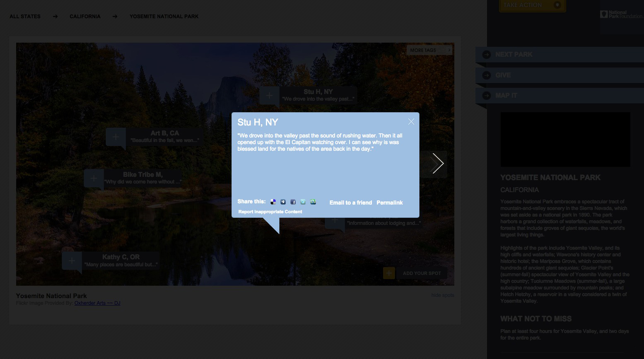The height and width of the screenshot is (359, 644).
Task: Click NEXT PARK arrow icon
Action: coord(487,55)
